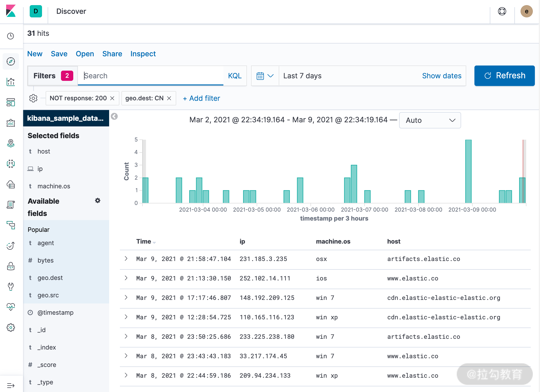Click the Refresh button
The height and width of the screenshot is (392, 540).
tap(504, 76)
